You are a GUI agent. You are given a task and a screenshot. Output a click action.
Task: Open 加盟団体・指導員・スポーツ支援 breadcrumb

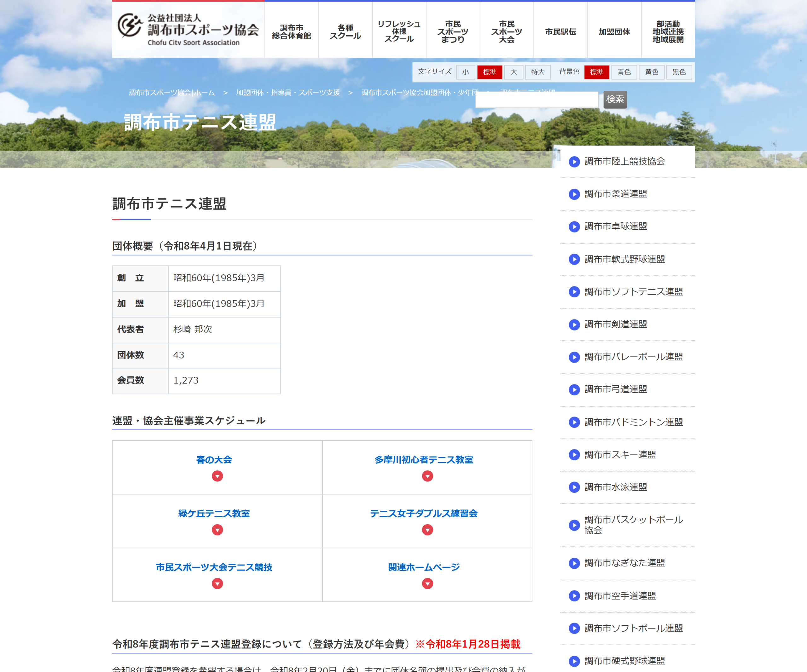tap(288, 93)
